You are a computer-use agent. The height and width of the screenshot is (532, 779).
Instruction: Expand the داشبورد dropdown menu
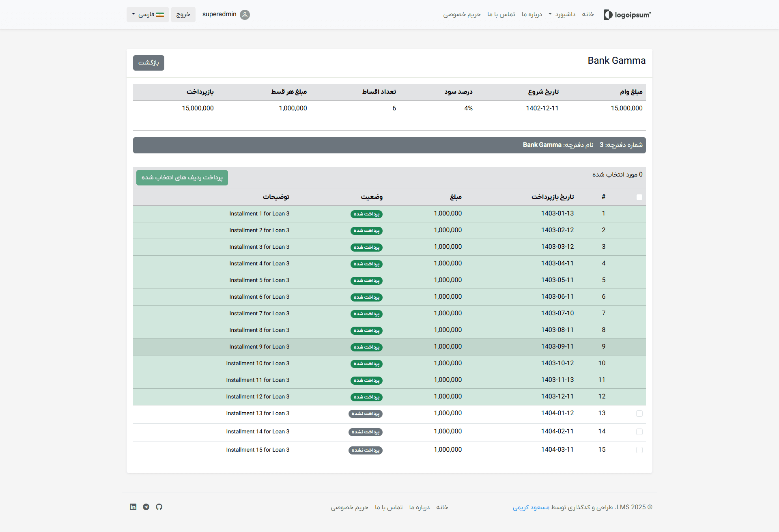point(562,15)
